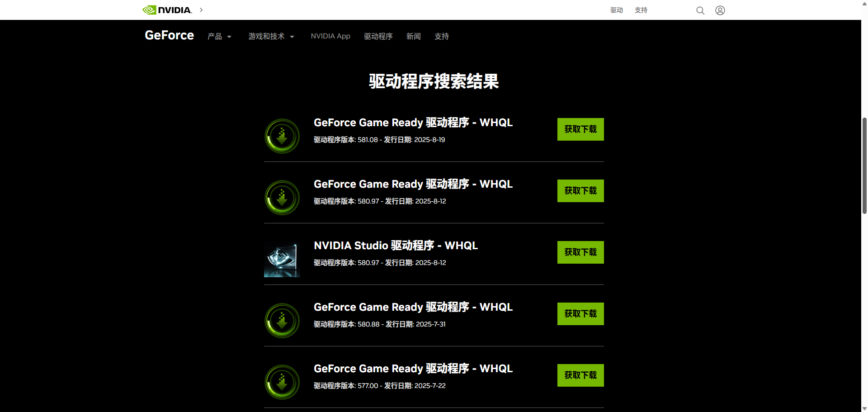Click the download icon for driver 581.08
The image size is (868, 412).
(282, 136)
